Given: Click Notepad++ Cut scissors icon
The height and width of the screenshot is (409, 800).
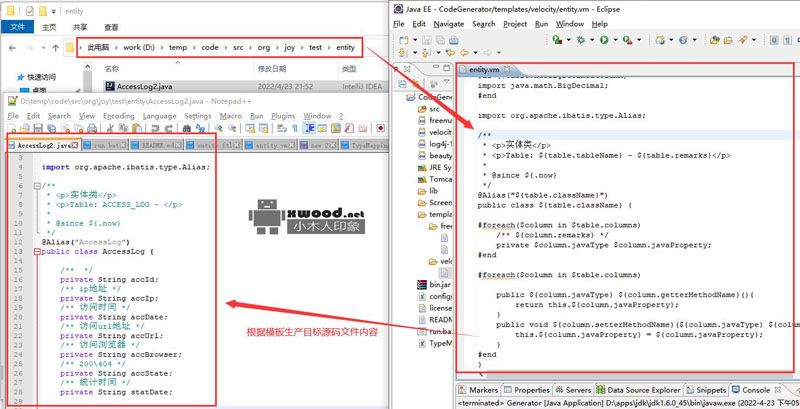Looking at the screenshot, I should (111, 128).
